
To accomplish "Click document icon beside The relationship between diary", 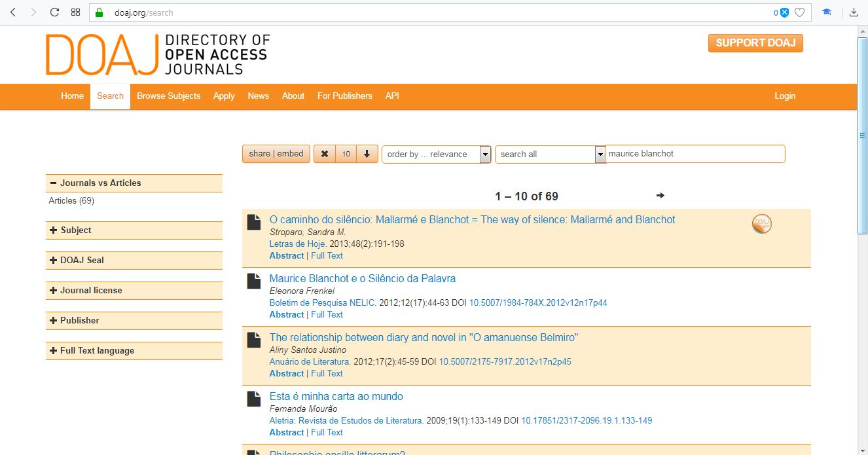I will [x=254, y=340].
